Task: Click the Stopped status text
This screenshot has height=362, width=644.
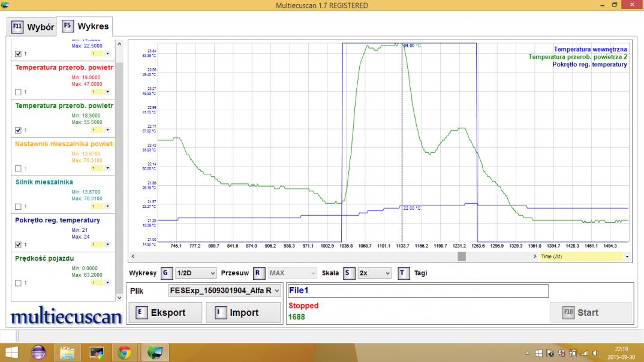Action: 303,305
